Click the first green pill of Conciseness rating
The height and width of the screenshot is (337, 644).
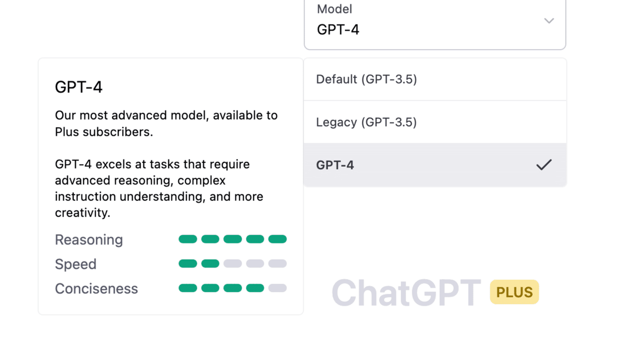188,288
